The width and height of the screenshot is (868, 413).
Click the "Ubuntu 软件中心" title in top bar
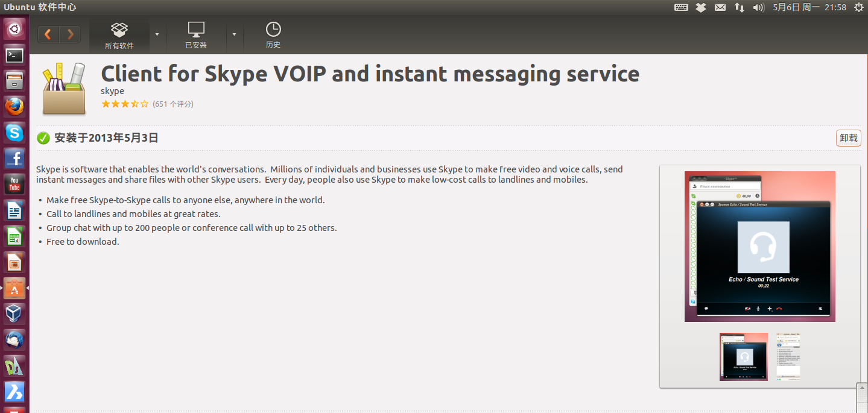(40, 7)
